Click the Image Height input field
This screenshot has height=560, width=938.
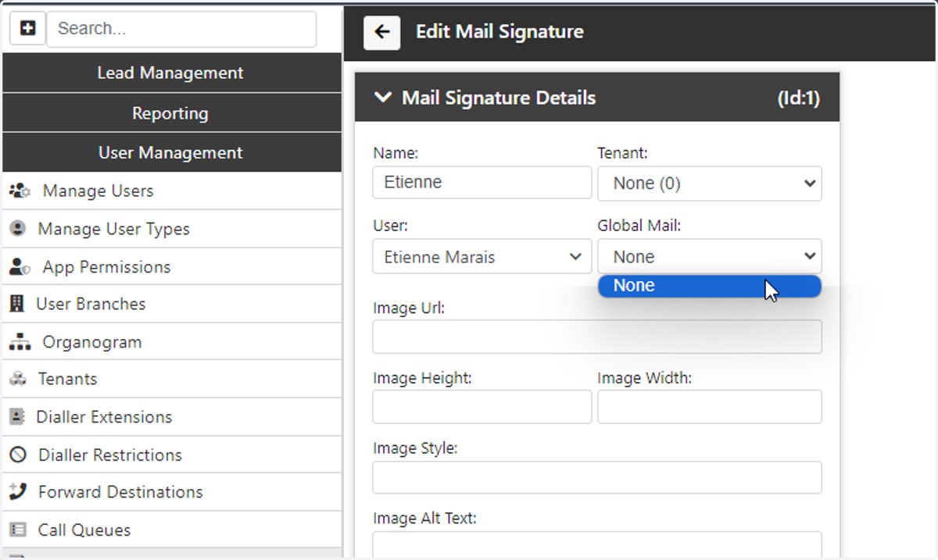click(482, 407)
